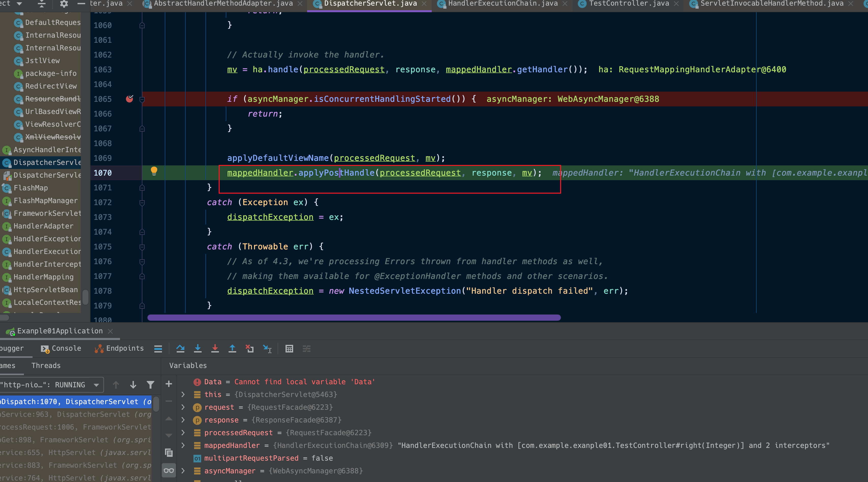The image size is (868, 482).
Task: Collapse code fold marker on line 1072
Action: click(142, 202)
